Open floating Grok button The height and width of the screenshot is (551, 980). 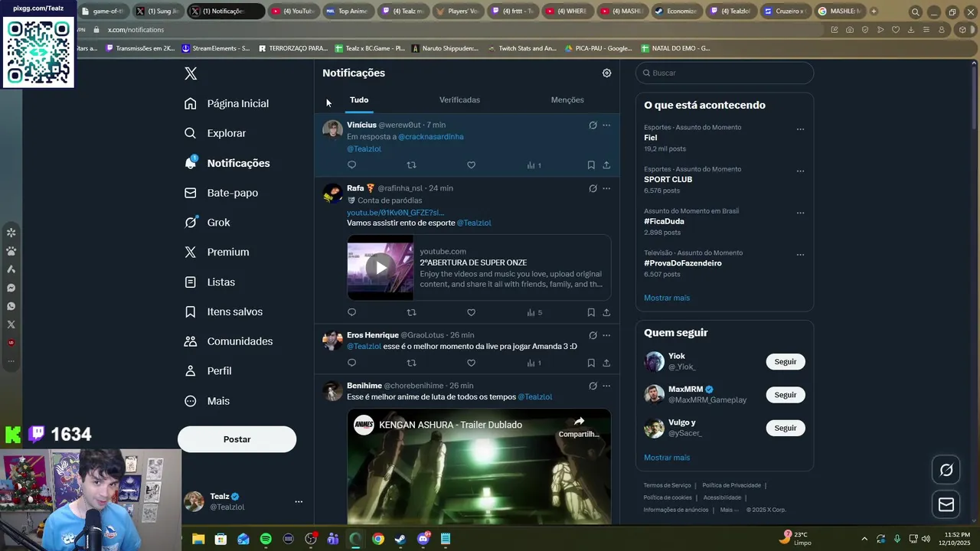click(x=946, y=470)
